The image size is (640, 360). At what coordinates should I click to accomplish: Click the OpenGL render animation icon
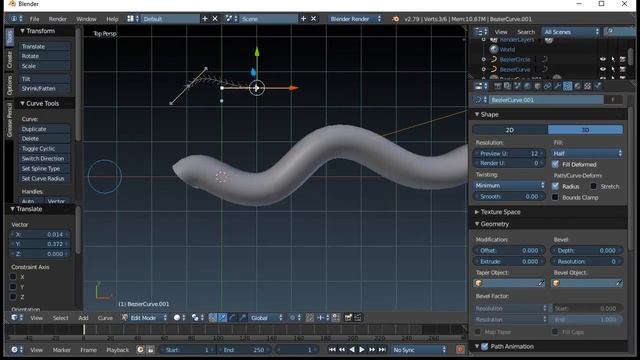tap(358, 318)
